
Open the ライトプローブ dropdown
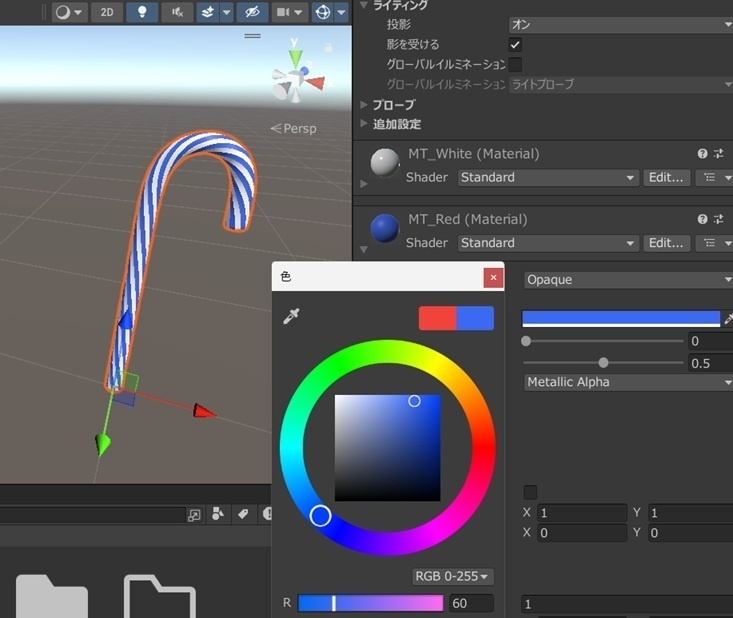click(621, 85)
